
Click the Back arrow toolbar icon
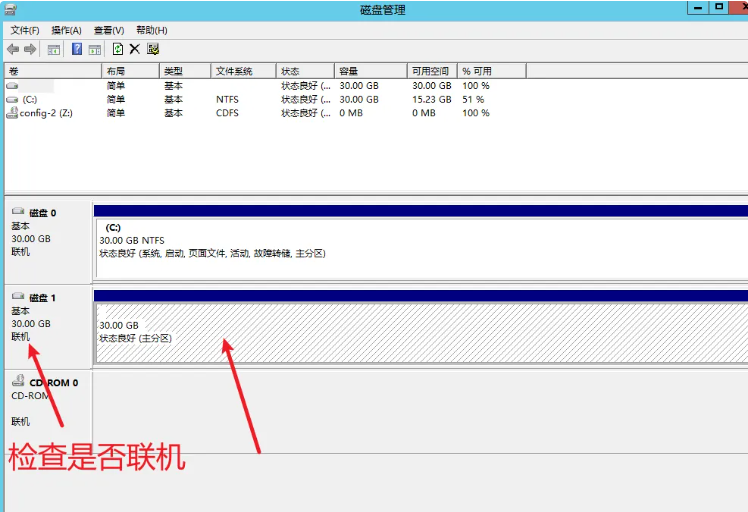tap(13, 49)
